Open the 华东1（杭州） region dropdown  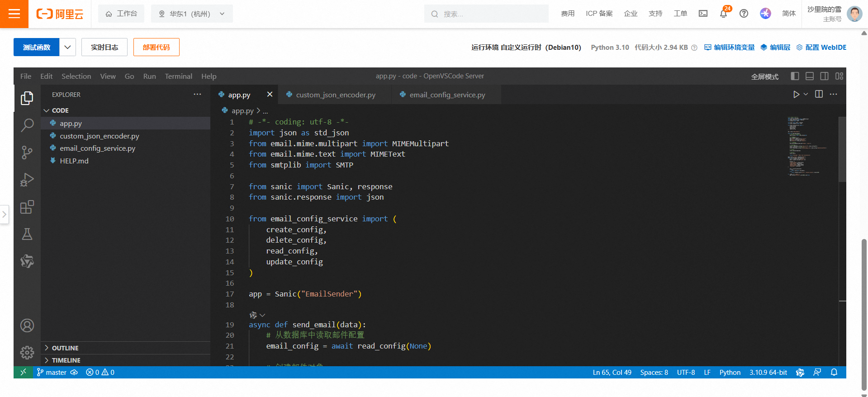click(192, 14)
